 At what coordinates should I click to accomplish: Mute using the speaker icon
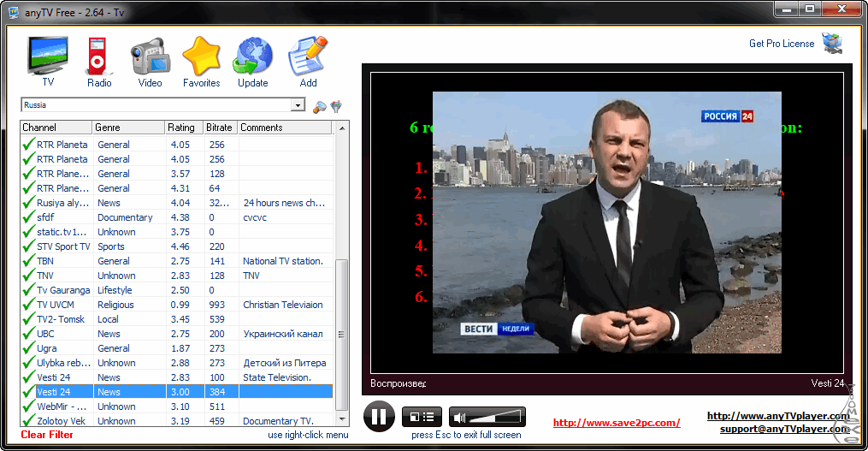pyautogui.click(x=459, y=418)
